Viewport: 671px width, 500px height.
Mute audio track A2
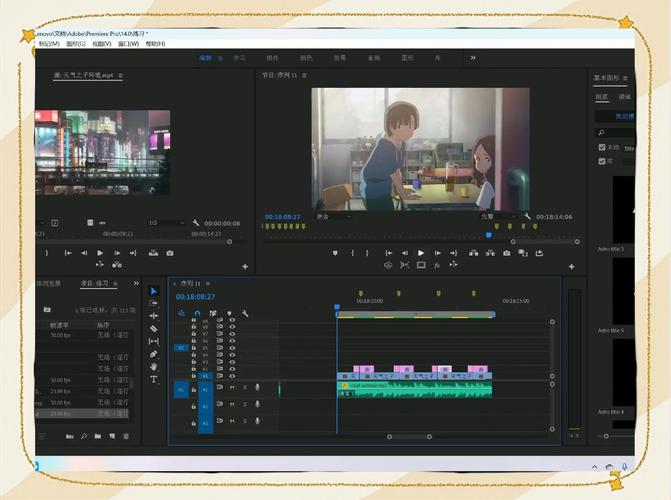[x=232, y=404]
